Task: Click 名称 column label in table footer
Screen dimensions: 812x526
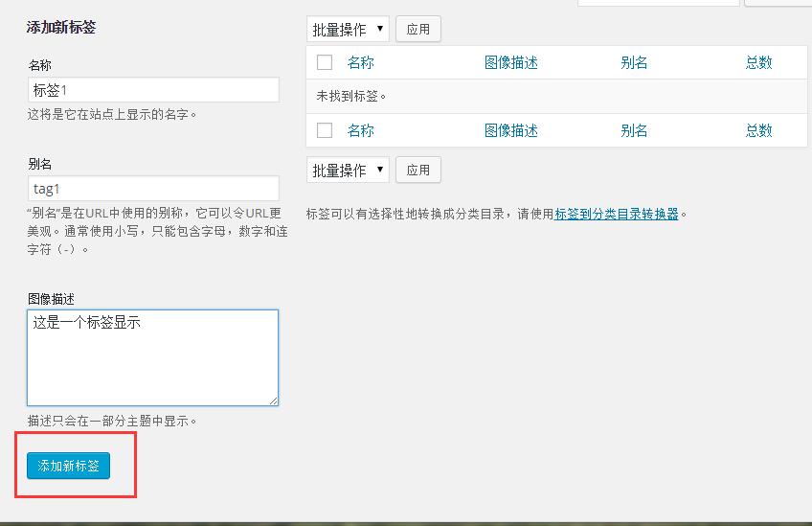Action: pos(360,130)
